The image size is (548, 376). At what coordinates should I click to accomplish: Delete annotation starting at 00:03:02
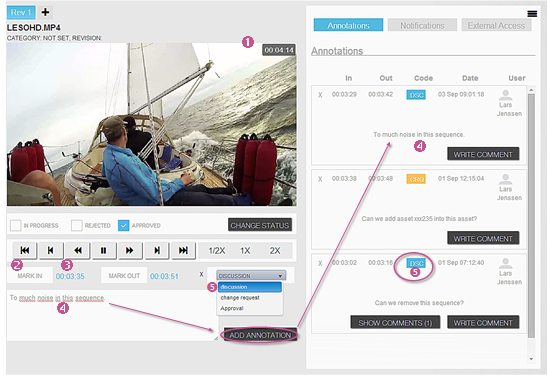pyautogui.click(x=320, y=263)
